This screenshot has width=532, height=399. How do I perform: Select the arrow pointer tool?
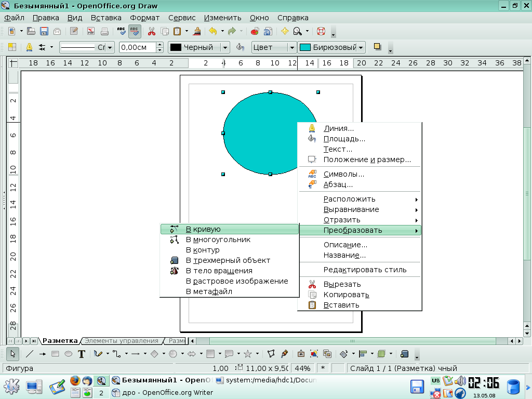pyautogui.click(x=13, y=354)
